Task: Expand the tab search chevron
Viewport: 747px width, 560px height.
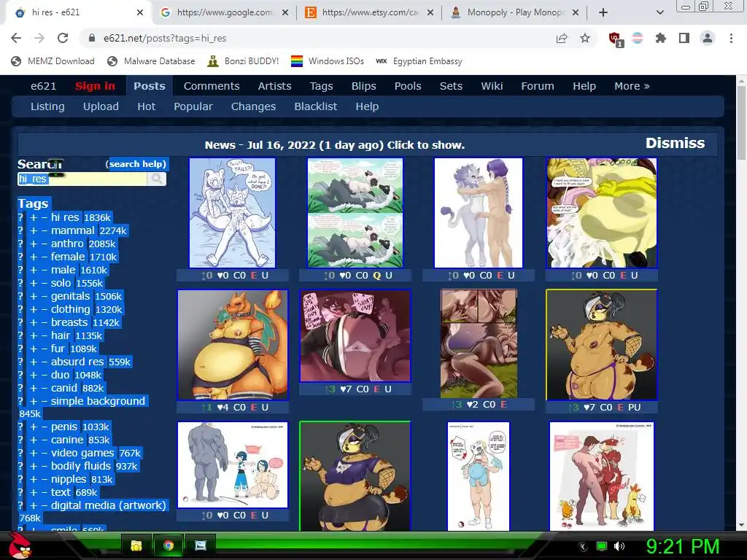Action: click(659, 12)
